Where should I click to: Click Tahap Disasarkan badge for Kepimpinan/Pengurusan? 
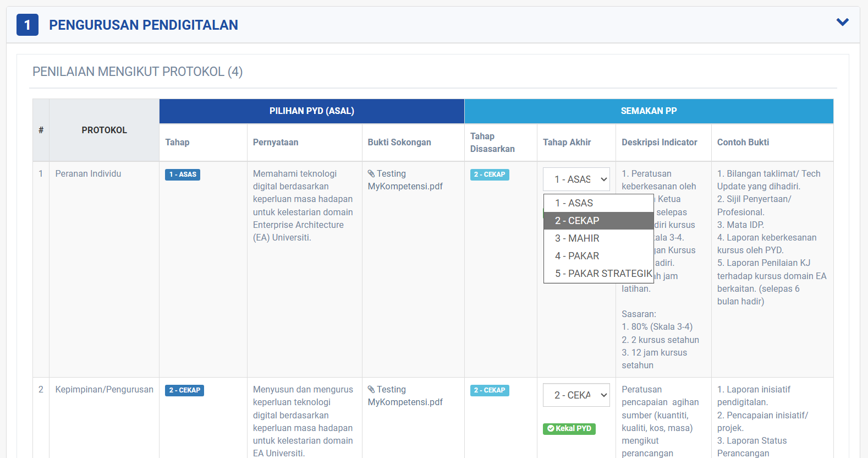point(490,390)
